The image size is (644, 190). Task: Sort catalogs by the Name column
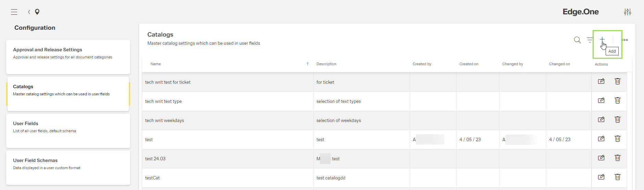[x=156, y=64]
